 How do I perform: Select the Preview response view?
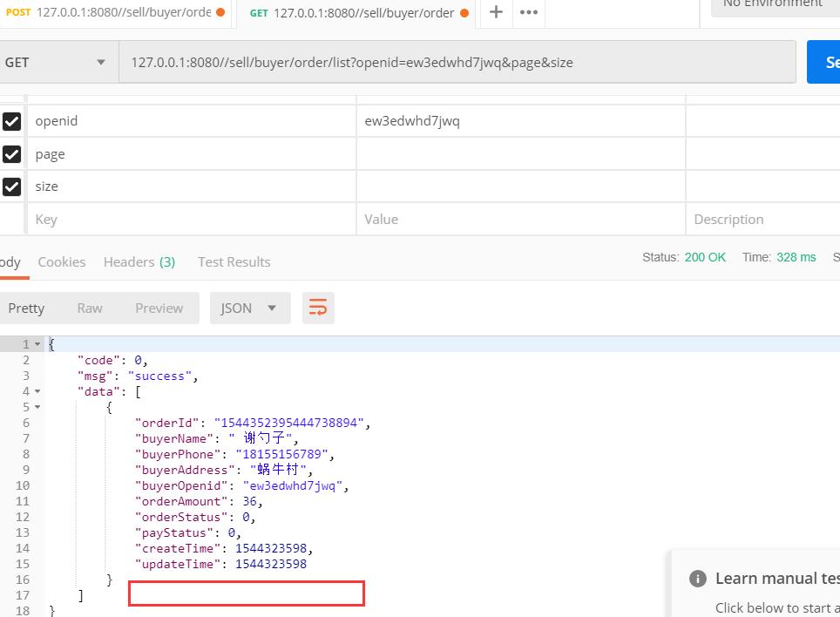click(x=159, y=308)
